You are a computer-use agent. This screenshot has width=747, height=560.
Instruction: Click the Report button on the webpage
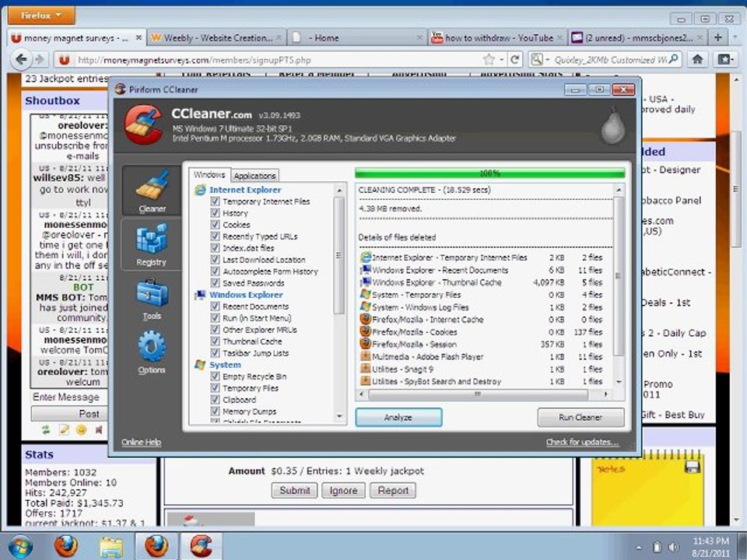point(393,491)
